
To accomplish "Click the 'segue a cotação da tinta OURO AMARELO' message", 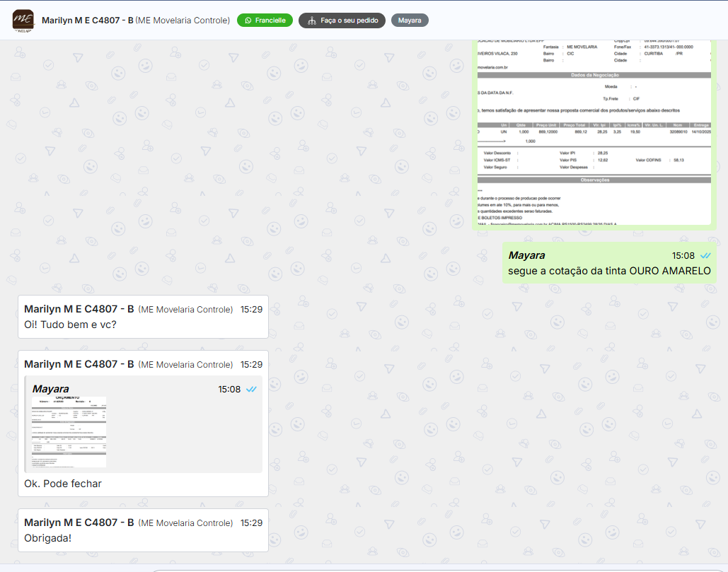I will click(609, 271).
